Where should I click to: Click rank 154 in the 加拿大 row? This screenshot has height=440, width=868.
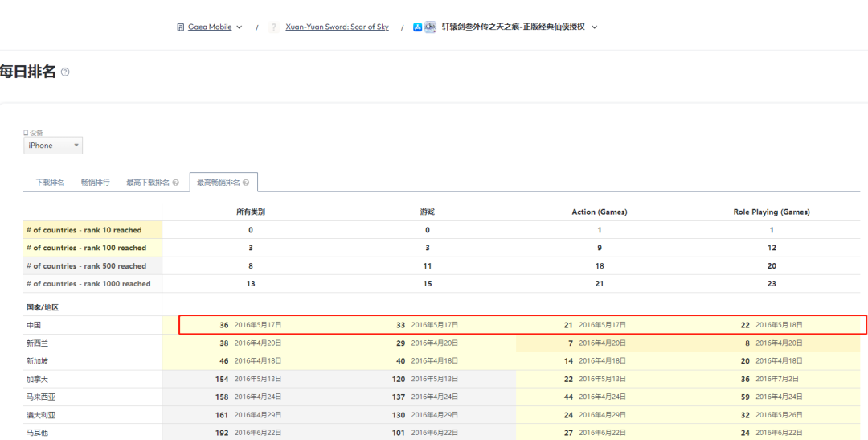click(x=222, y=379)
